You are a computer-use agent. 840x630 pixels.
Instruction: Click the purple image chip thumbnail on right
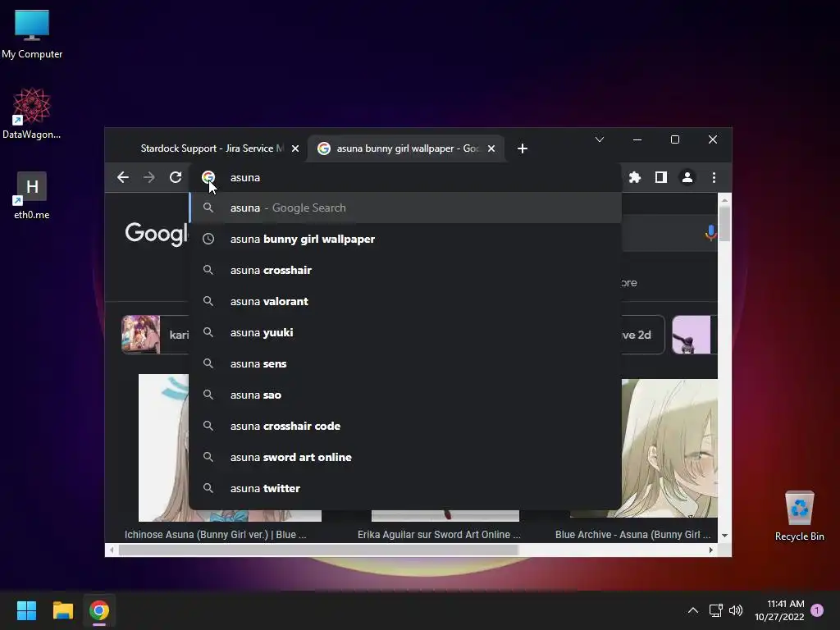coord(691,335)
